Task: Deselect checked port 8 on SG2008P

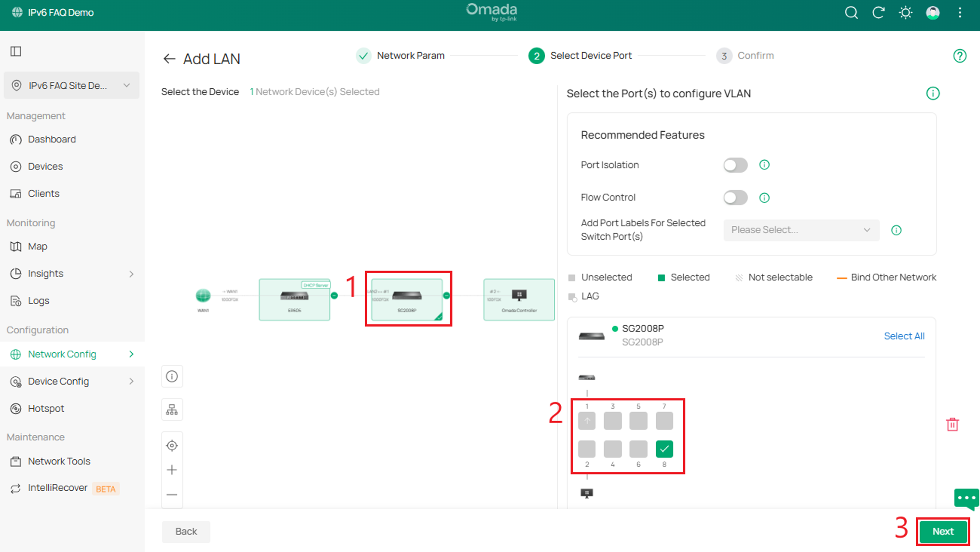Action: point(664,449)
